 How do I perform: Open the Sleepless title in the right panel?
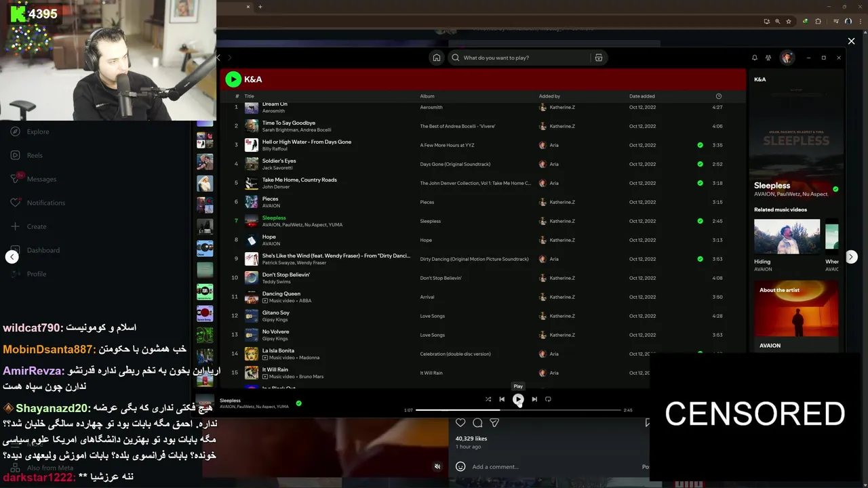[x=772, y=185]
